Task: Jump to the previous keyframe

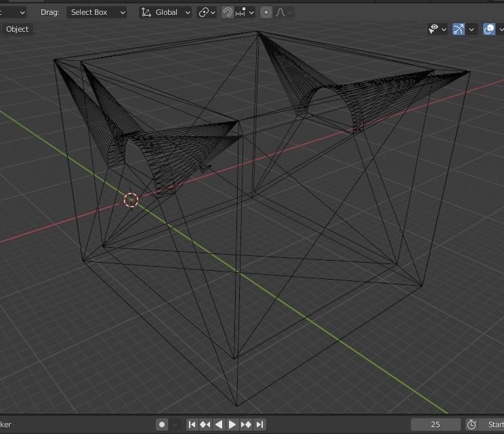Action: pyautogui.click(x=205, y=425)
